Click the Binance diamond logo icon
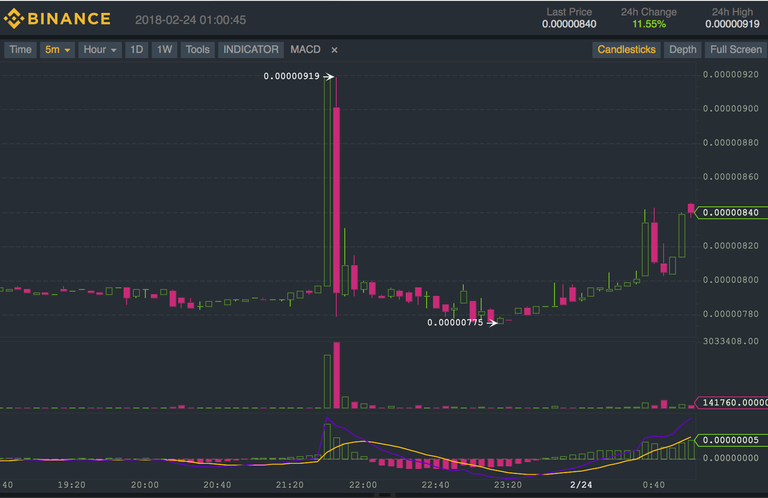768x498 pixels. click(x=14, y=19)
